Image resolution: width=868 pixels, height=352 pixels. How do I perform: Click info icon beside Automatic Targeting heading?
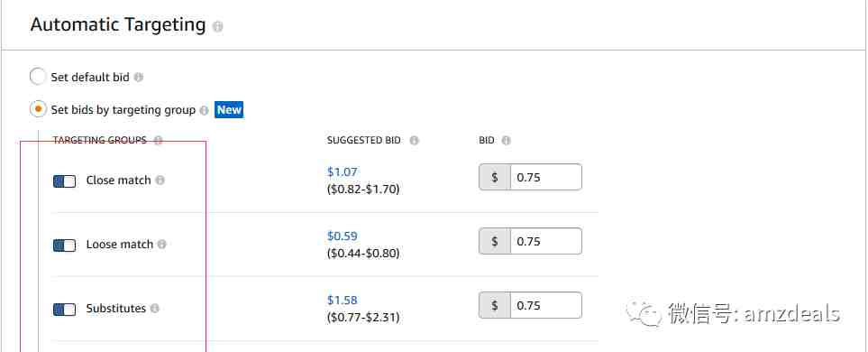click(218, 26)
